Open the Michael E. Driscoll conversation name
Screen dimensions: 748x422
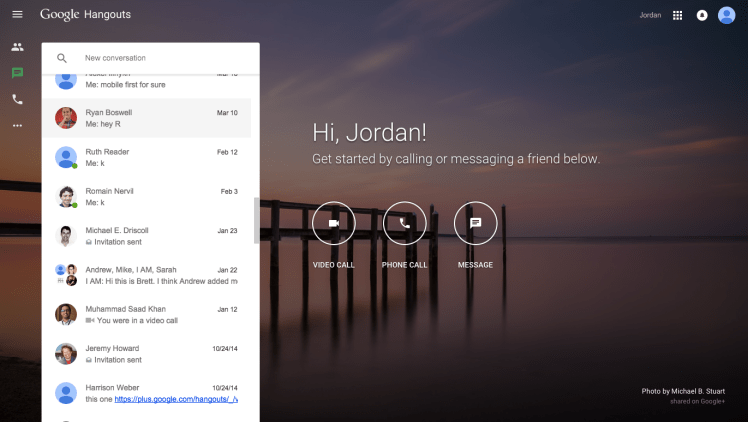click(x=117, y=230)
